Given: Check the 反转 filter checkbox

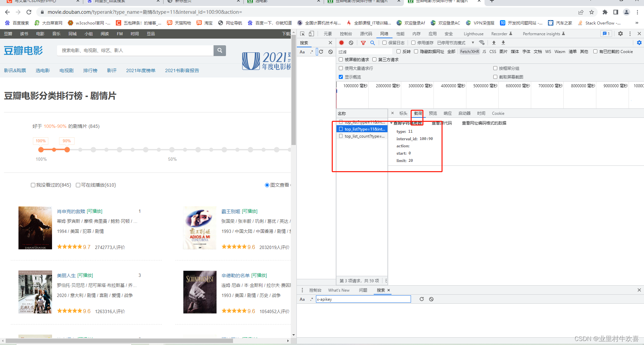Looking at the screenshot, I should [x=399, y=51].
